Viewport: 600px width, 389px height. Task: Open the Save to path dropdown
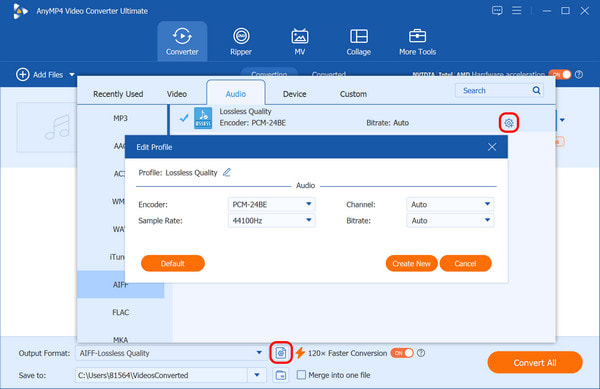point(257,375)
